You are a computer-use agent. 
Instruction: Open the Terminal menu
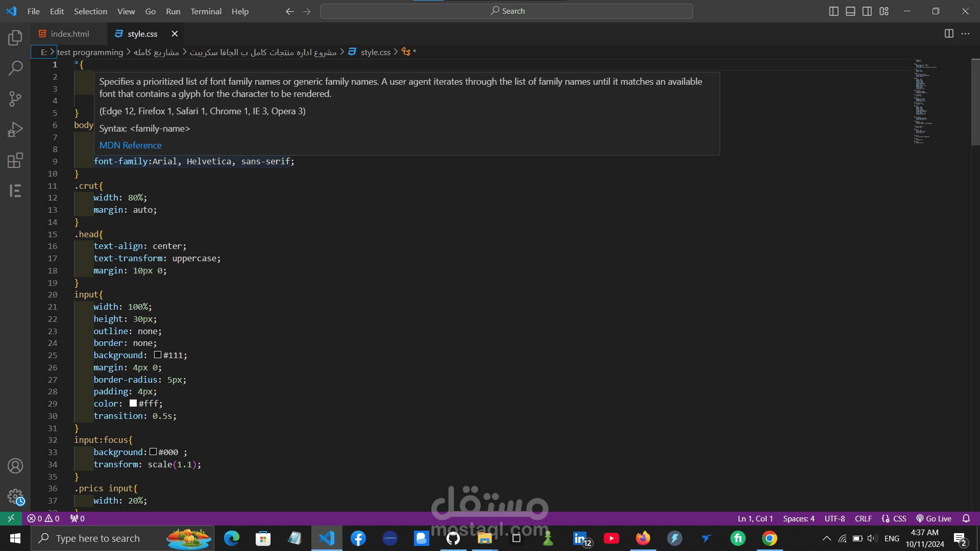[206, 11]
